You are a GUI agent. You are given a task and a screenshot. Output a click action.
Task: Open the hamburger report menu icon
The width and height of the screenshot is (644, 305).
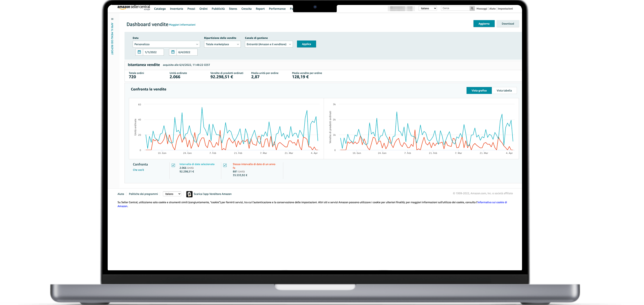[112, 19]
